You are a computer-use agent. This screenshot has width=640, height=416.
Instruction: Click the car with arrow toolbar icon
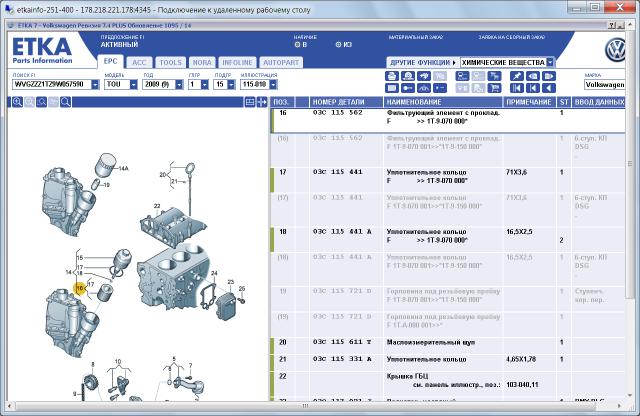[x=424, y=76]
